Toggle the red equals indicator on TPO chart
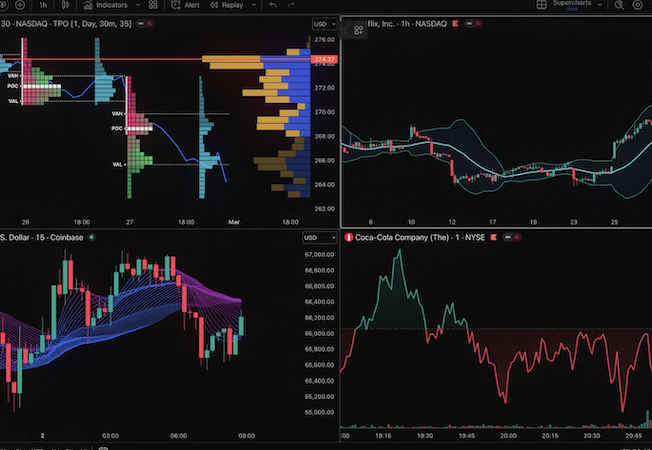 pyautogui.click(x=149, y=24)
